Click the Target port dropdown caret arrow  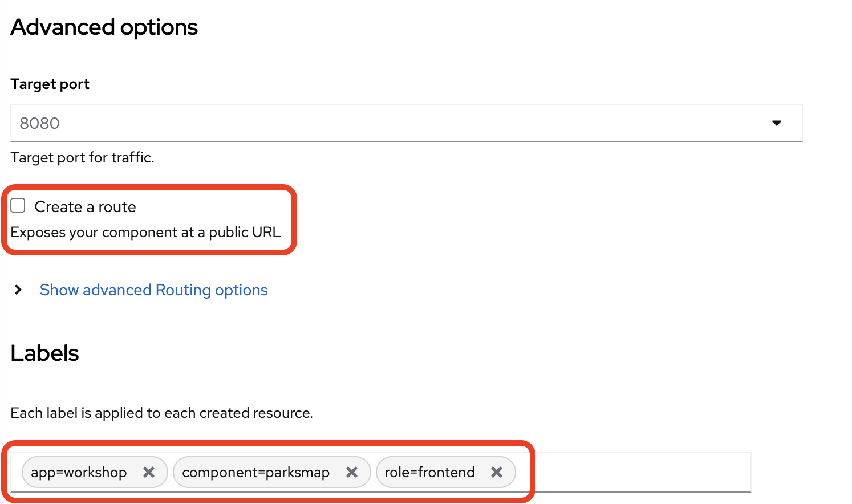tap(776, 123)
